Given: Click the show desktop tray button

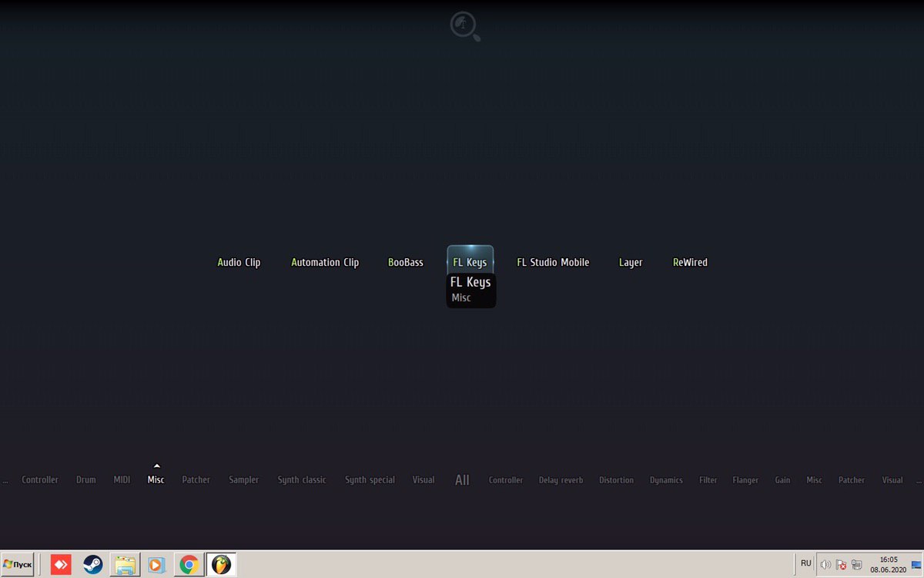Looking at the screenshot, I should click(917, 564).
